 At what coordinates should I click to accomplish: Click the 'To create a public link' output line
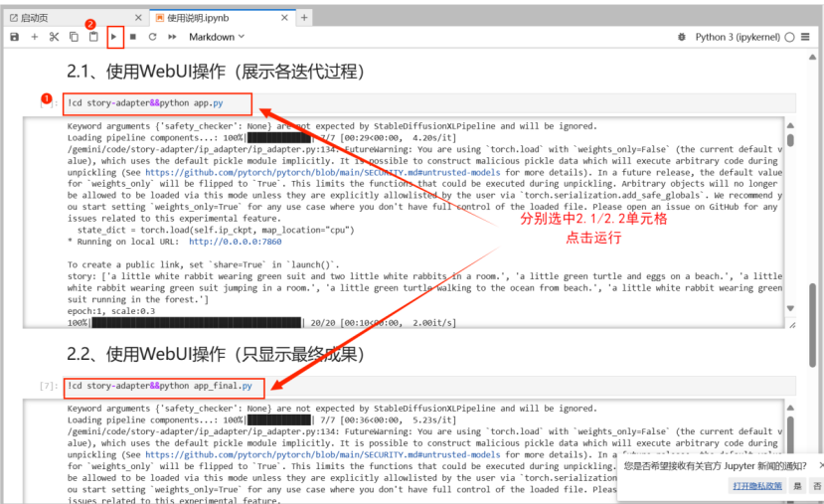coord(203,264)
